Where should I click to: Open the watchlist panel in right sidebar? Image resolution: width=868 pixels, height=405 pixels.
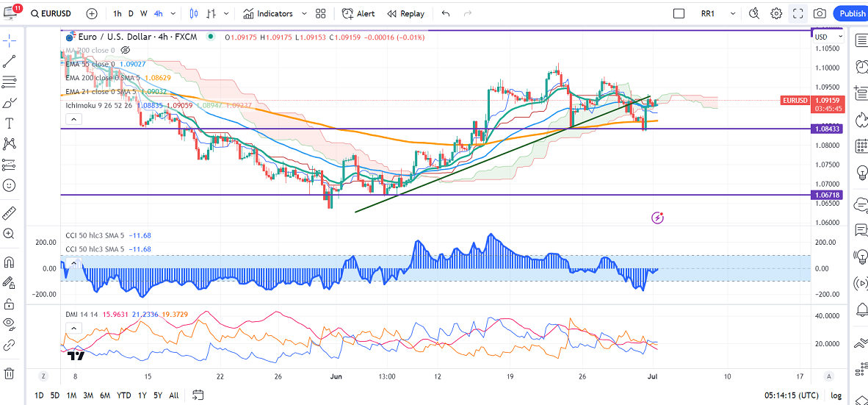[861, 40]
